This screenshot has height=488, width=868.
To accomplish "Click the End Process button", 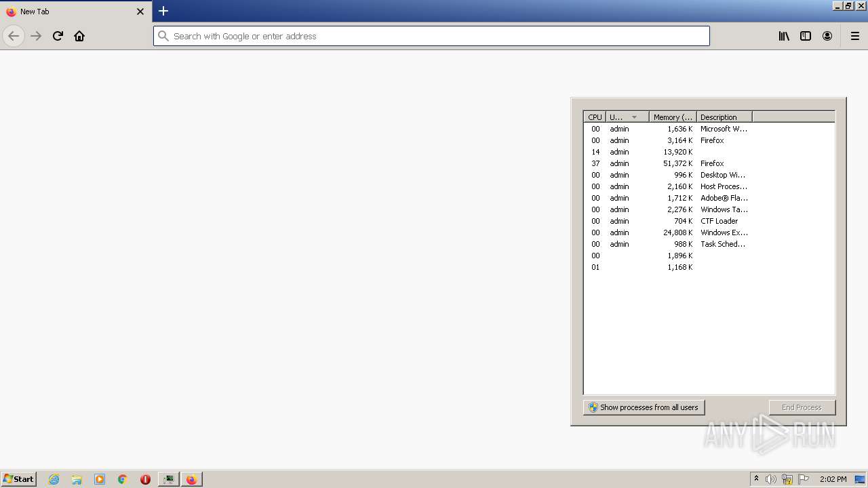I will point(802,407).
